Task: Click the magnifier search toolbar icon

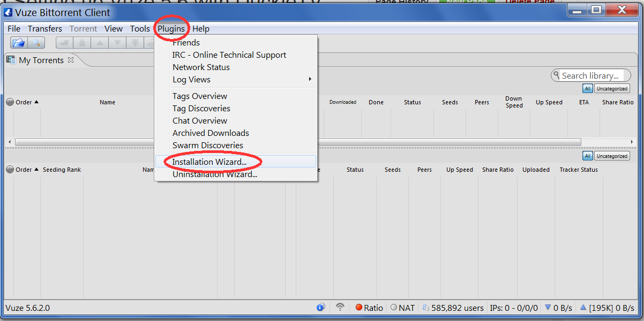Action: 36,43
